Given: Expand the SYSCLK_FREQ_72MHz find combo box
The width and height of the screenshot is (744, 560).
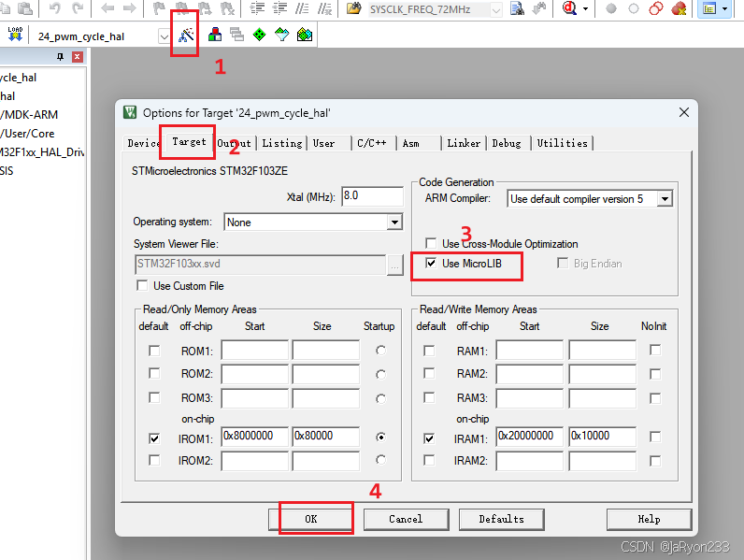Looking at the screenshot, I should 495,10.
